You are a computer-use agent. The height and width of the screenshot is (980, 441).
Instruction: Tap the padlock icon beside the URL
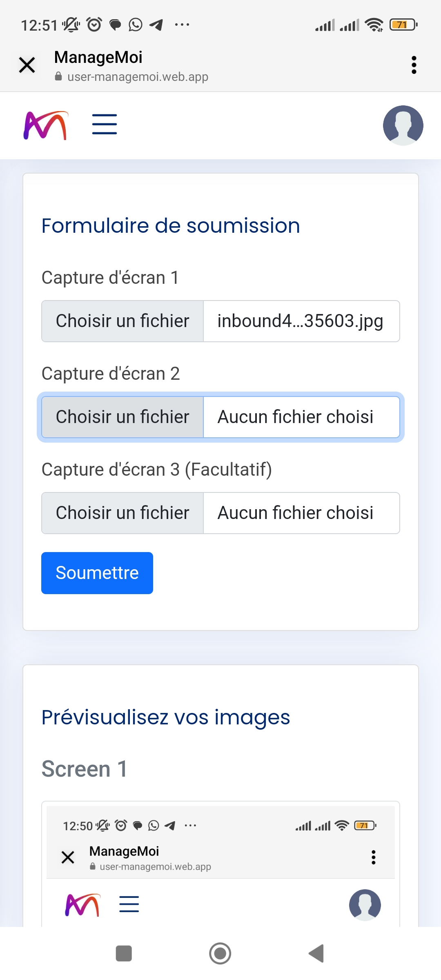click(x=58, y=77)
